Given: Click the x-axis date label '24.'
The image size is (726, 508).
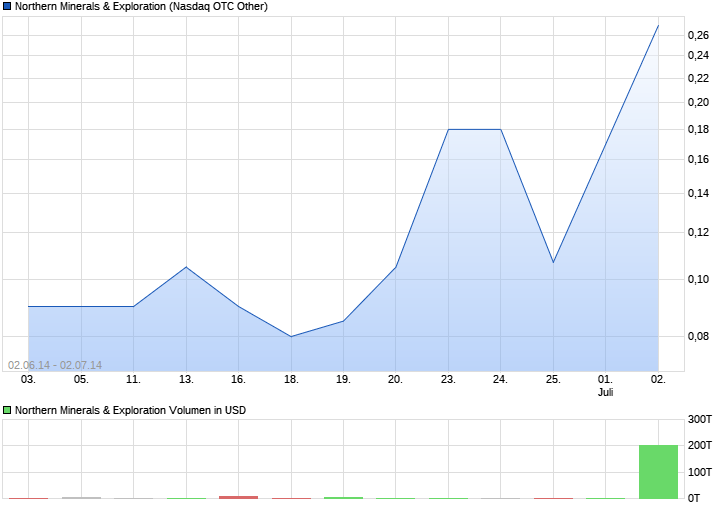Looking at the screenshot, I should [x=500, y=380].
